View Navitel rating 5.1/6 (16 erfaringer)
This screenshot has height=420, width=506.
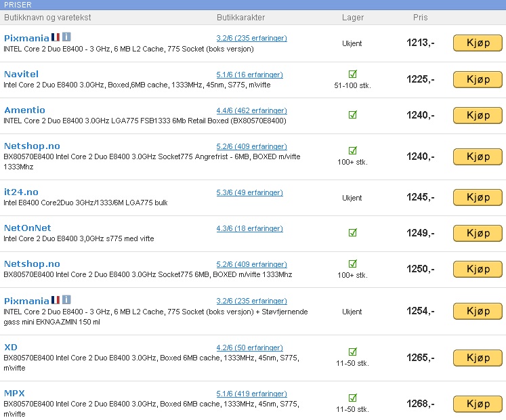point(249,75)
